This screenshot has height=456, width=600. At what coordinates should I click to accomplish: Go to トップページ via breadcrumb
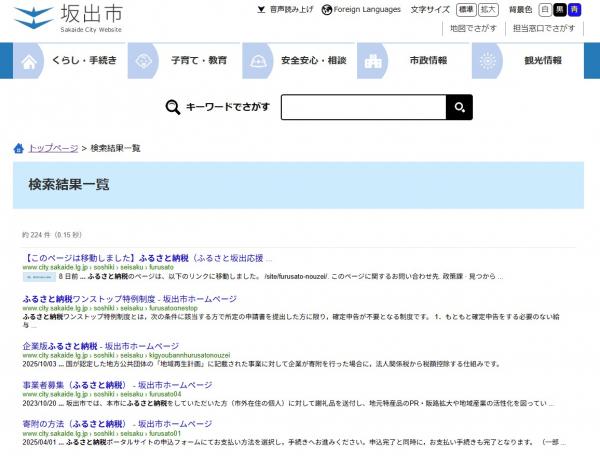53,148
